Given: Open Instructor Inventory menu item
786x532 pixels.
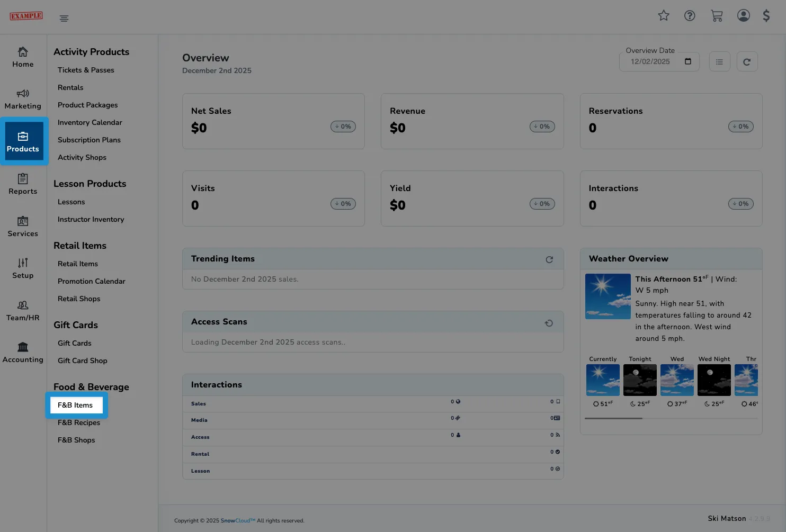Looking at the screenshot, I should tap(91, 219).
